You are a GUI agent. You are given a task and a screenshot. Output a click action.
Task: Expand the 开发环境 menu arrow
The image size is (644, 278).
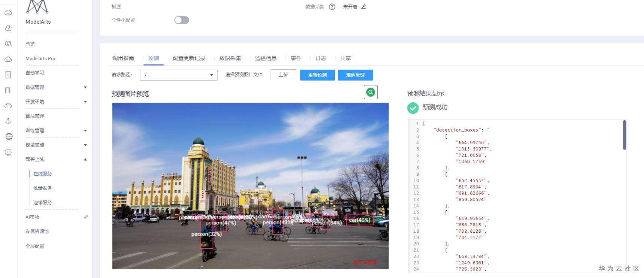(x=85, y=102)
